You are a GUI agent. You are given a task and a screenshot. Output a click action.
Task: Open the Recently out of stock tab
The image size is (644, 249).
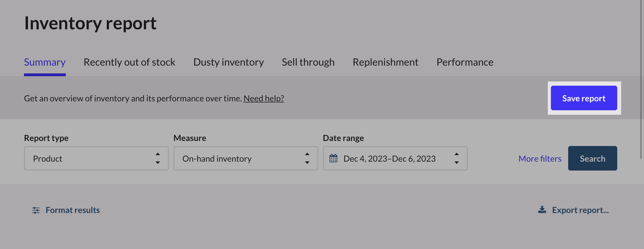tap(129, 62)
